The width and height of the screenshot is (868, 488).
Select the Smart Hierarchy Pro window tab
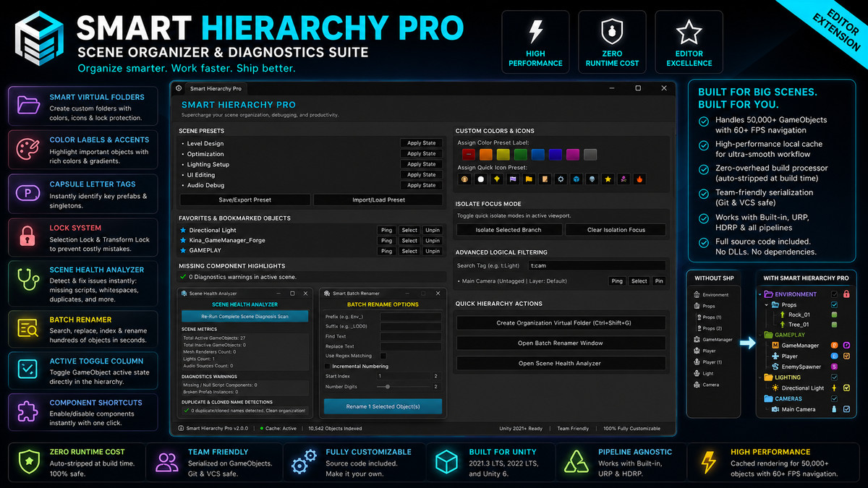tap(216, 88)
